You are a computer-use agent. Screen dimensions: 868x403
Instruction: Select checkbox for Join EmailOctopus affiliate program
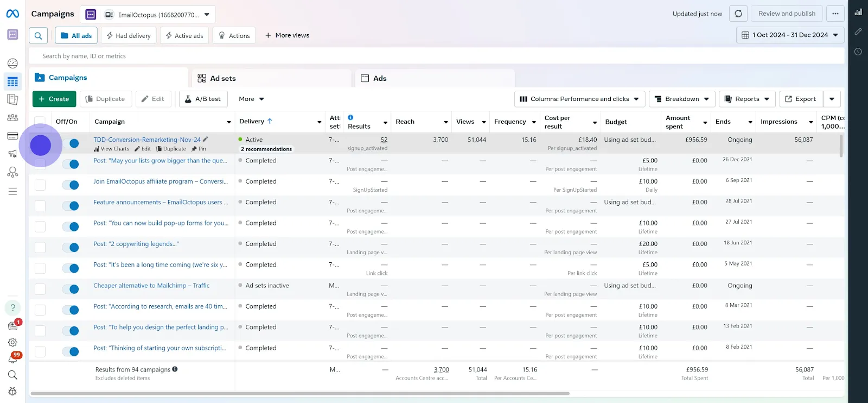[40, 185]
